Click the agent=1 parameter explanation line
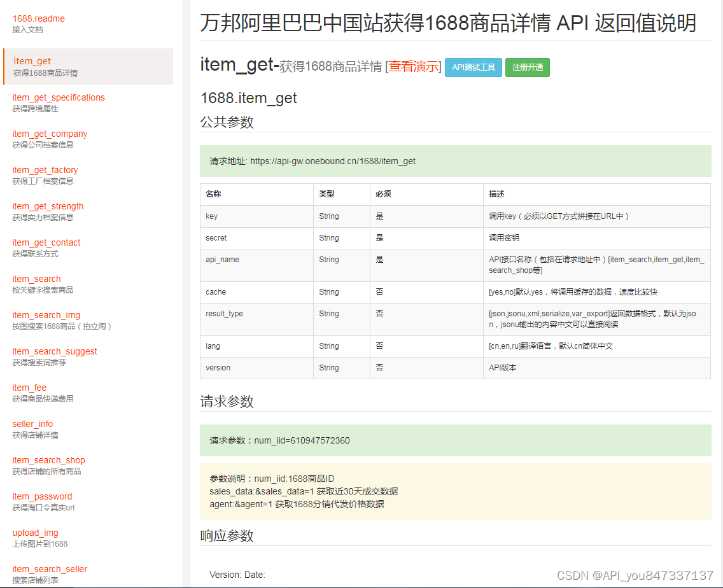 coord(297,504)
